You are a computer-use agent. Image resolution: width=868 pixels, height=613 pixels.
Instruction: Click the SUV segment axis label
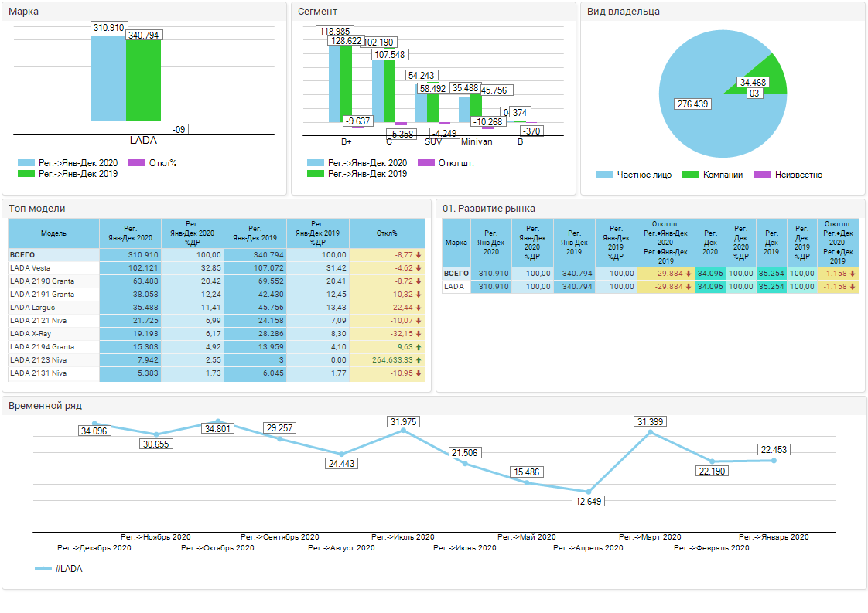pyautogui.click(x=433, y=142)
